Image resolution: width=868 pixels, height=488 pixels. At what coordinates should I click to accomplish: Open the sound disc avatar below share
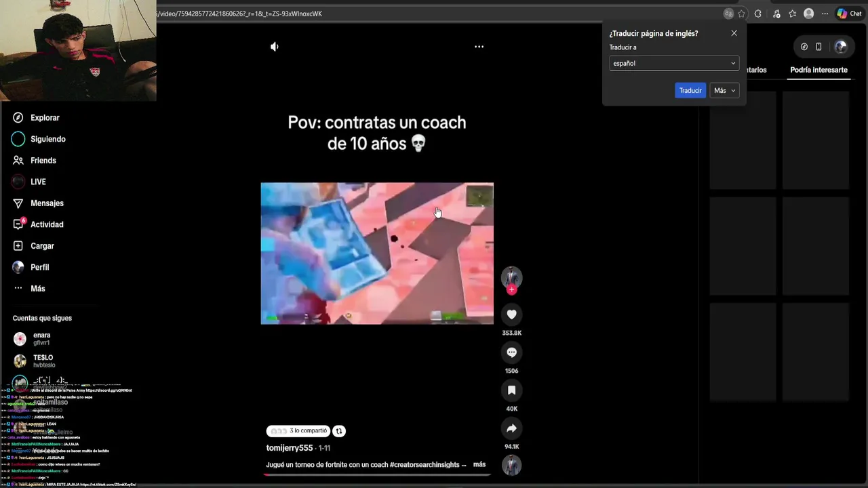(511, 466)
